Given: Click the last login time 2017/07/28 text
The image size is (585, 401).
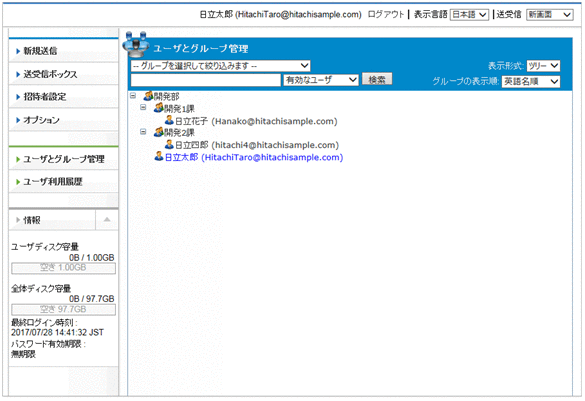Looking at the screenshot, I should click(x=57, y=332).
